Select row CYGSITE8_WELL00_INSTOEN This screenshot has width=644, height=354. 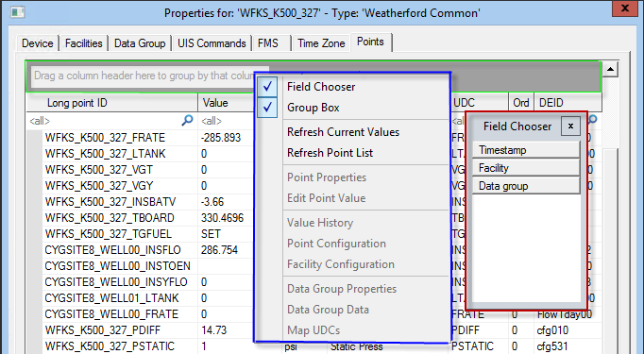pos(117,265)
